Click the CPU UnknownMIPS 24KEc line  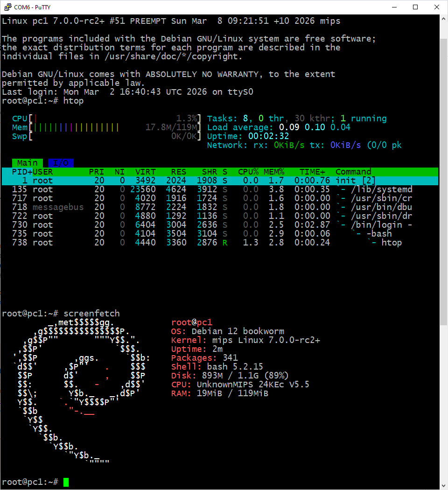point(240,385)
